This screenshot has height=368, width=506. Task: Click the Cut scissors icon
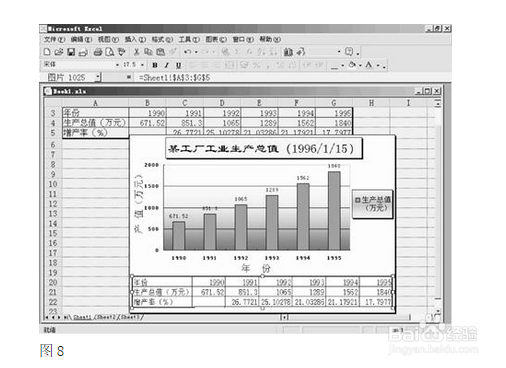pos(136,52)
